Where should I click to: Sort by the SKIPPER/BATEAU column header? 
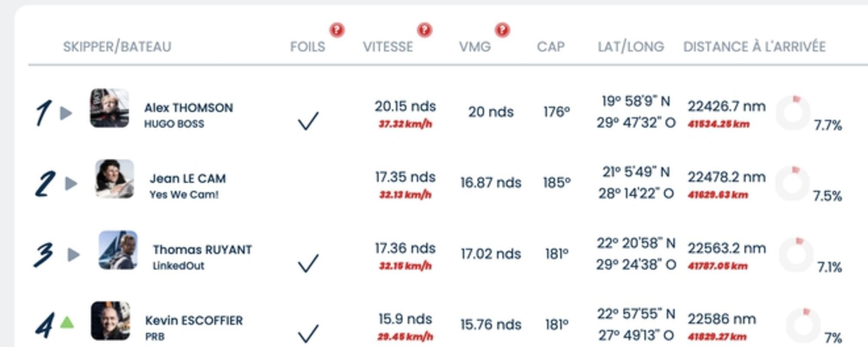(x=117, y=46)
